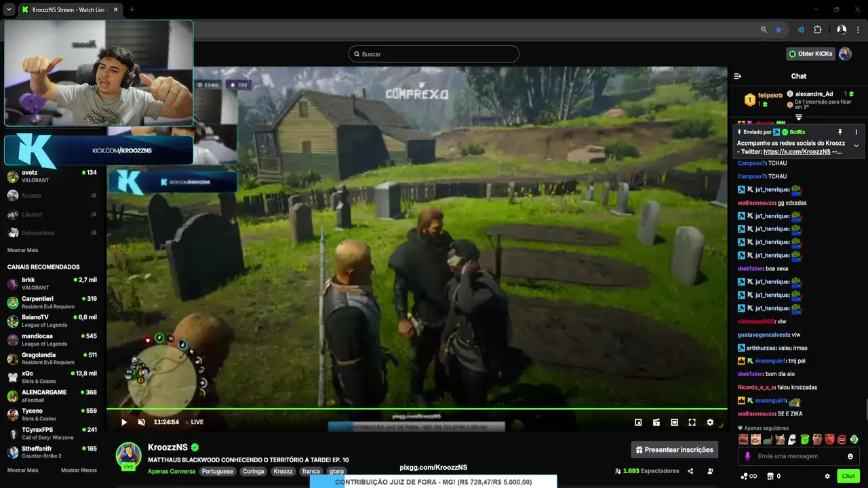Open a new browser tab with plus

coord(132,9)
